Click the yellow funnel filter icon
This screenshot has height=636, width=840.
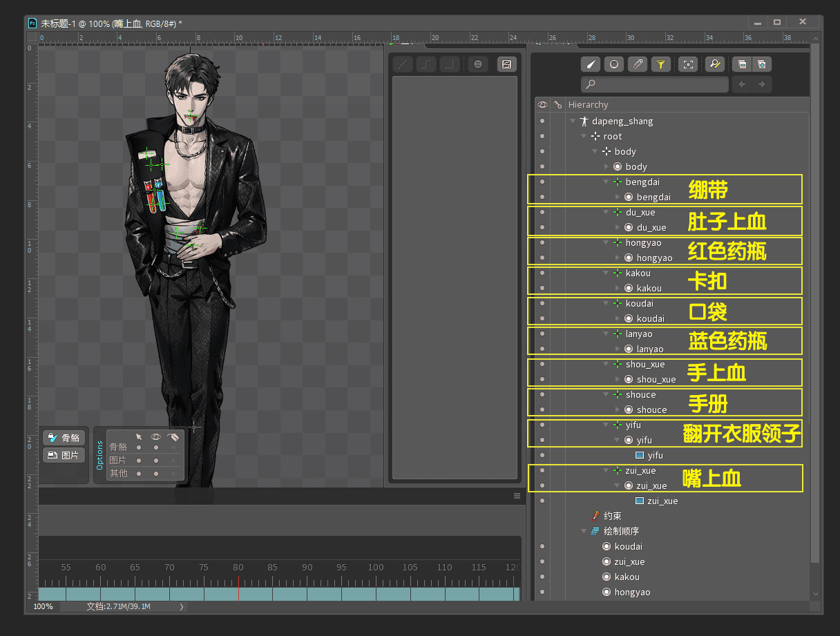point(660,64)
